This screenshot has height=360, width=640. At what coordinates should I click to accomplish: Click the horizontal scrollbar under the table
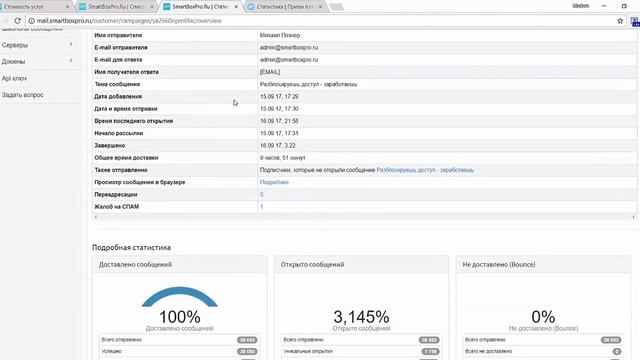364,217
